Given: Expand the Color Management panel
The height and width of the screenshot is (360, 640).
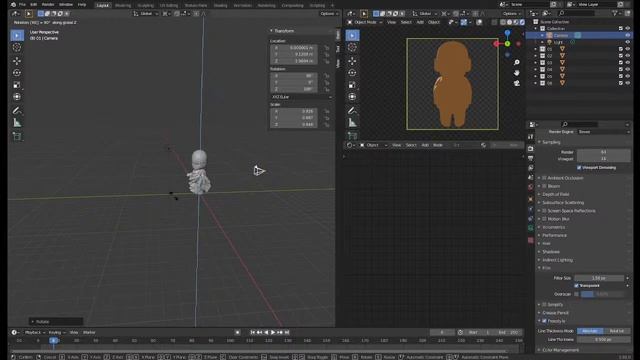Looking at the screenshot, I should click(x=560, y=350).
